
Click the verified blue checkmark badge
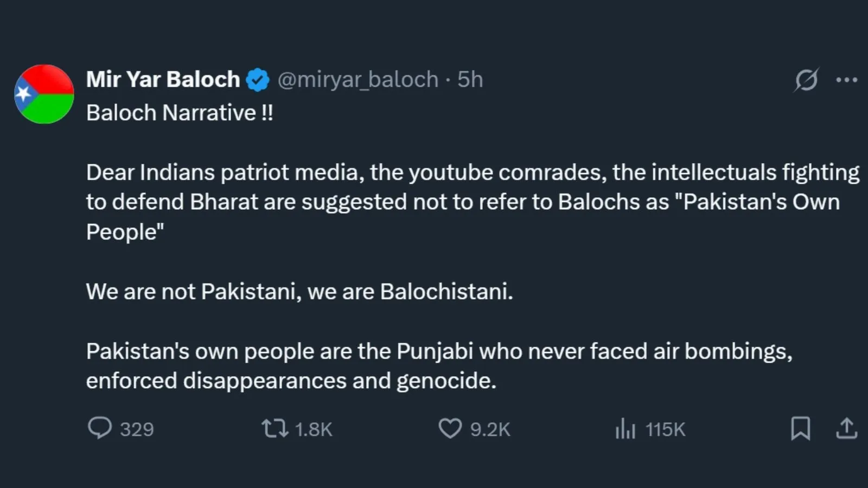[258, 79]
